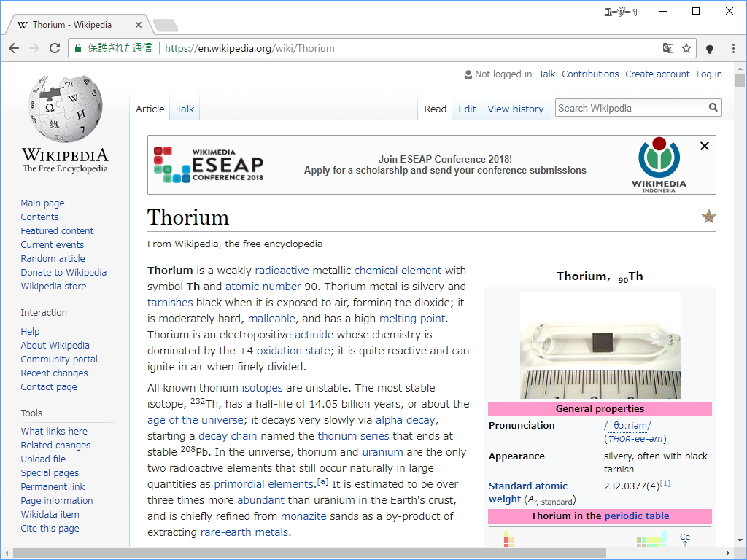Image resolution: width=747 pixels, height=560 pixels.
Task: Click the Wikimedia Indonesia logo
Action: click(x=659, y=165)
